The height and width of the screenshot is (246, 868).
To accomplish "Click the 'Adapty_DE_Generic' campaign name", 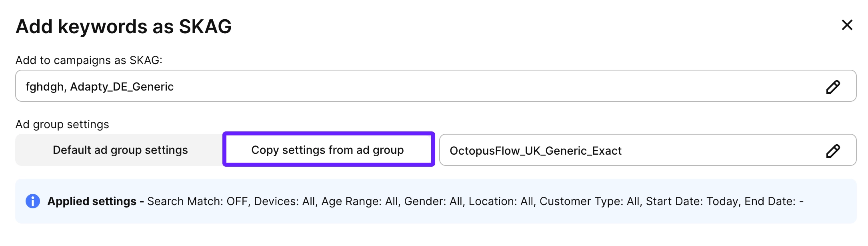I will point(122,87).
